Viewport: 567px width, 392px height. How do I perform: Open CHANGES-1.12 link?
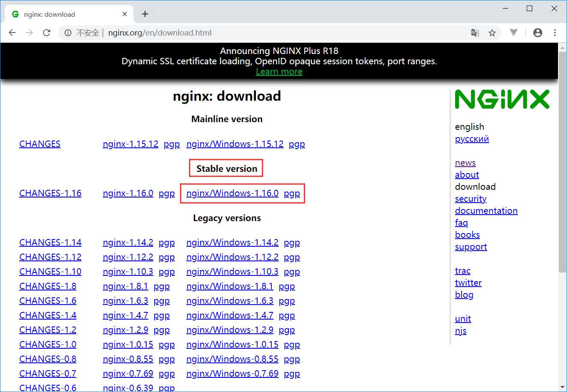[50, 257]
